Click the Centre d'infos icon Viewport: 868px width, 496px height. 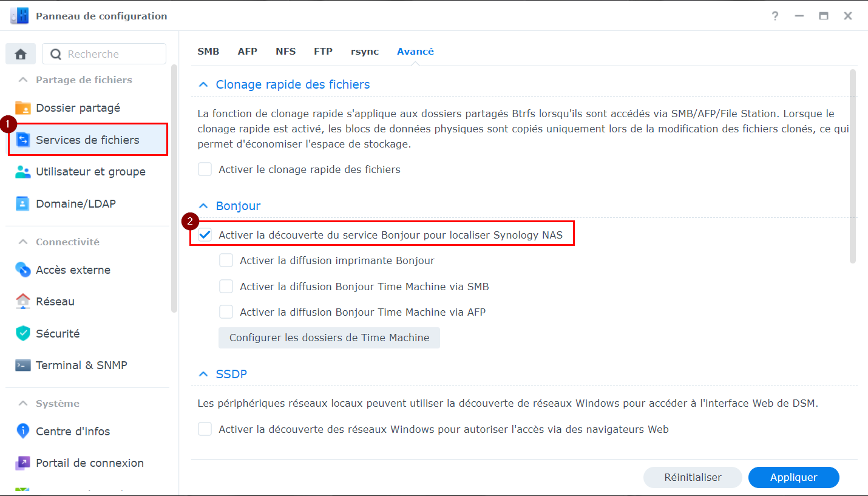[22, 432]
